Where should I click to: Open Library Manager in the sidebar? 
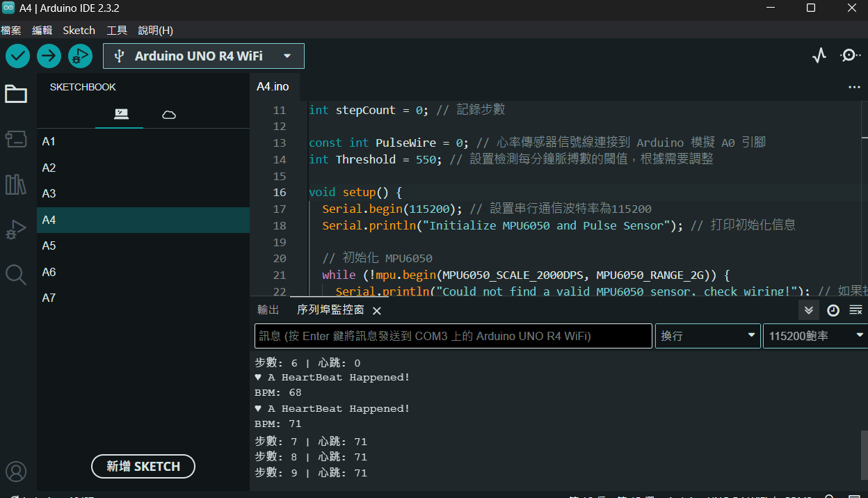point(15,184)
